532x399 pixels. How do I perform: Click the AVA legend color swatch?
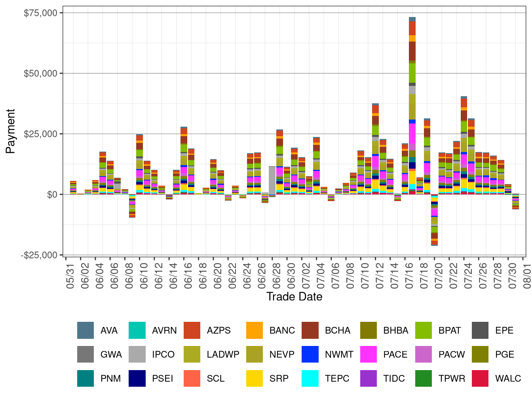85,331
